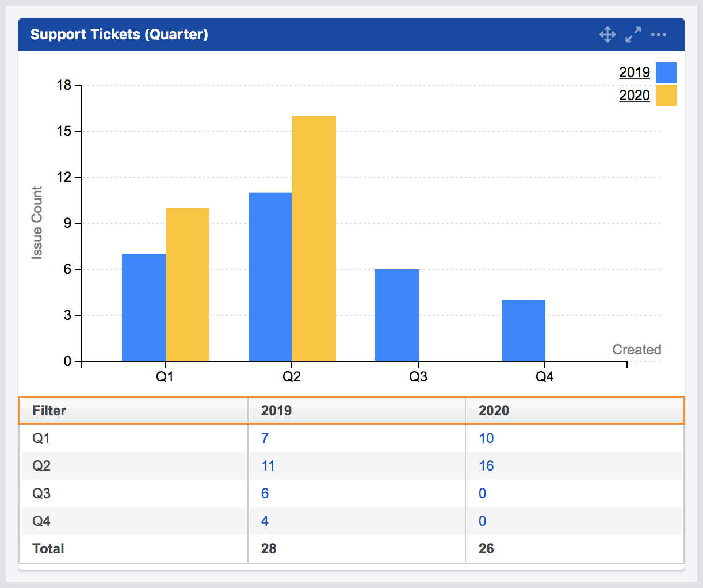The height and width of the screenshot is (588, 703).
Task: Open Q1 2020 issue count 10
Action: point(486,438)
